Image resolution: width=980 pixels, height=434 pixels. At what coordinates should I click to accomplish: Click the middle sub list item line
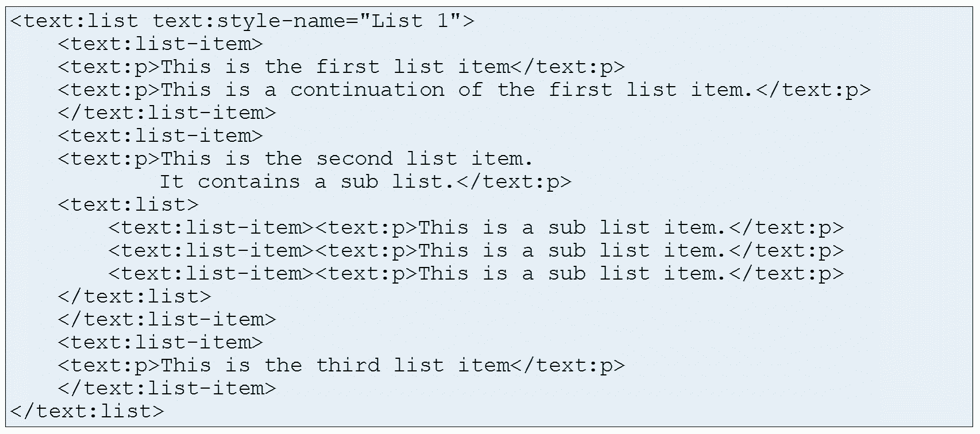(x=476, y=251)
